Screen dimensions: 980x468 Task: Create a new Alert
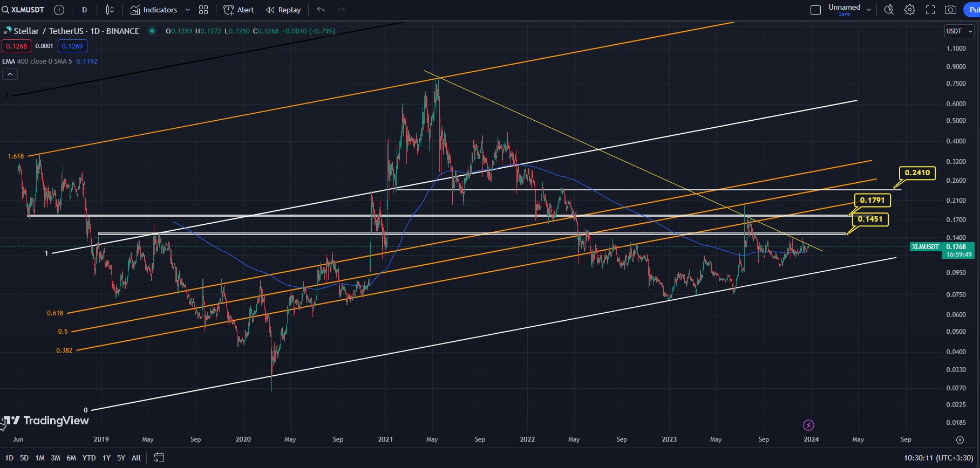[239, 10]
